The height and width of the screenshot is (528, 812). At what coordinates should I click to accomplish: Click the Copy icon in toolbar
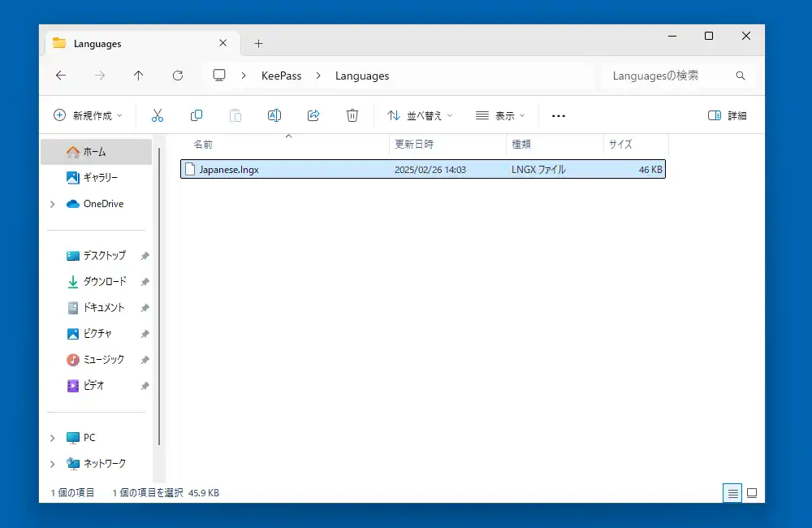pos(197,115)
